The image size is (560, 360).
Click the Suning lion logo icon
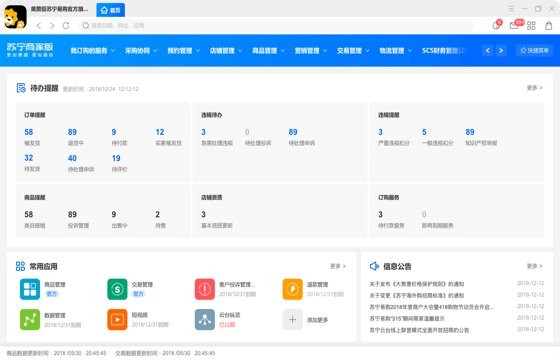[15, 17]
